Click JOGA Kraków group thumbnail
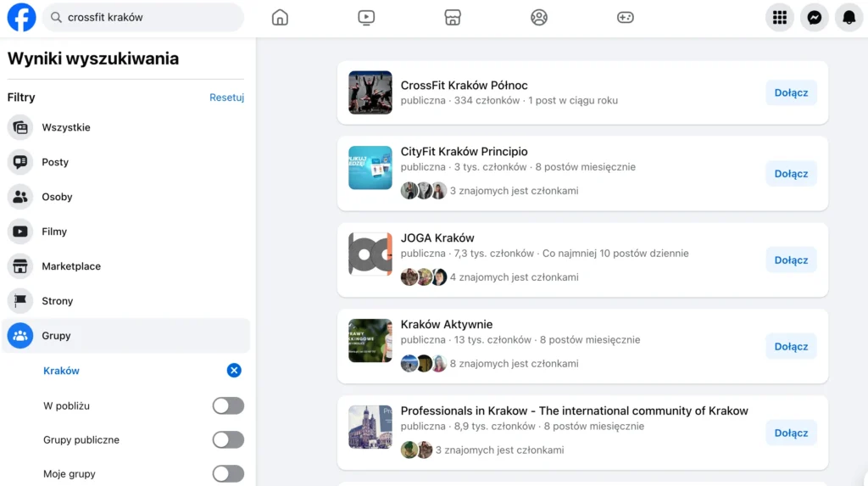The width and height of the screenshot is (868, 486). tap(370, 254)
